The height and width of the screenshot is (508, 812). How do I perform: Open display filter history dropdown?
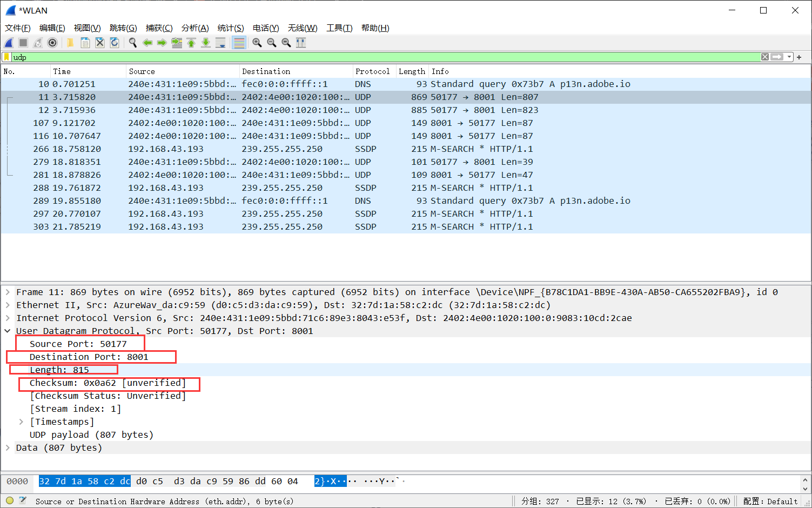(789, 57)
